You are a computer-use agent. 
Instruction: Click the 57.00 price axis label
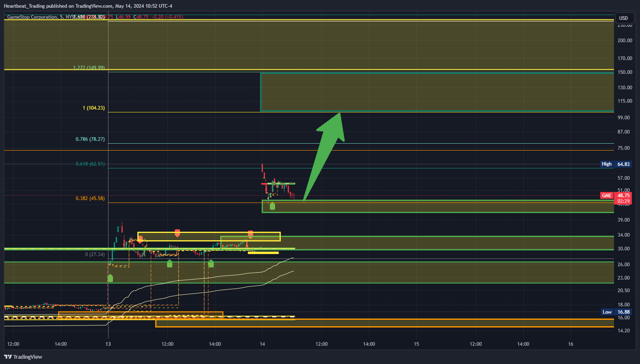(x=624, y=178)
